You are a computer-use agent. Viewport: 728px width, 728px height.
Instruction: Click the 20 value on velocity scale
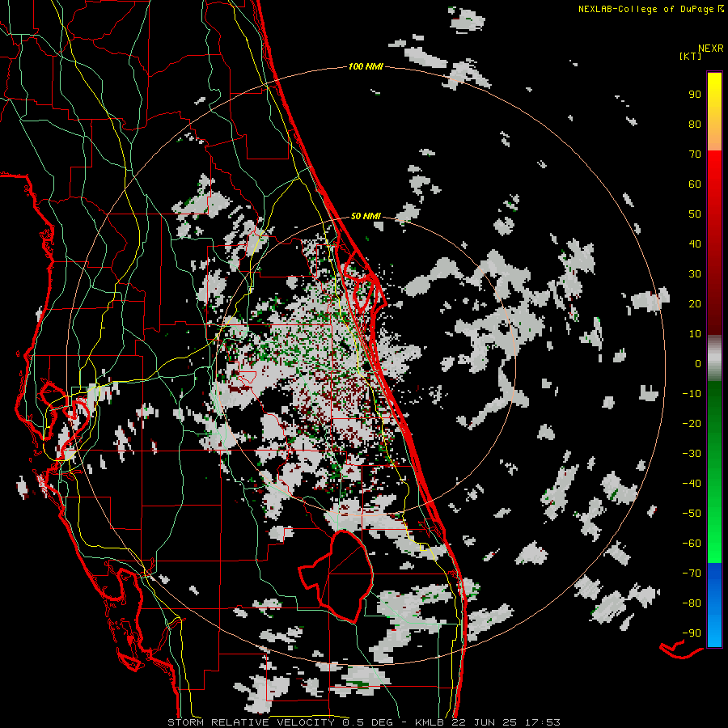click(x=695, y=304)
